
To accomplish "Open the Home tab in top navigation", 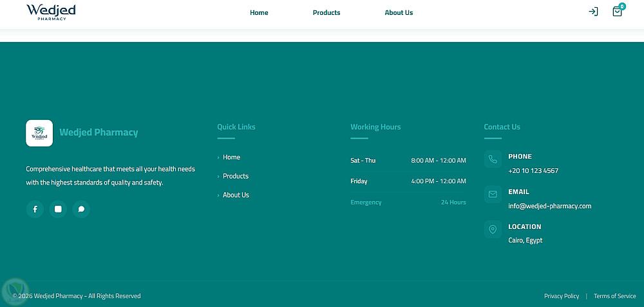I will (x=259, y=13).
